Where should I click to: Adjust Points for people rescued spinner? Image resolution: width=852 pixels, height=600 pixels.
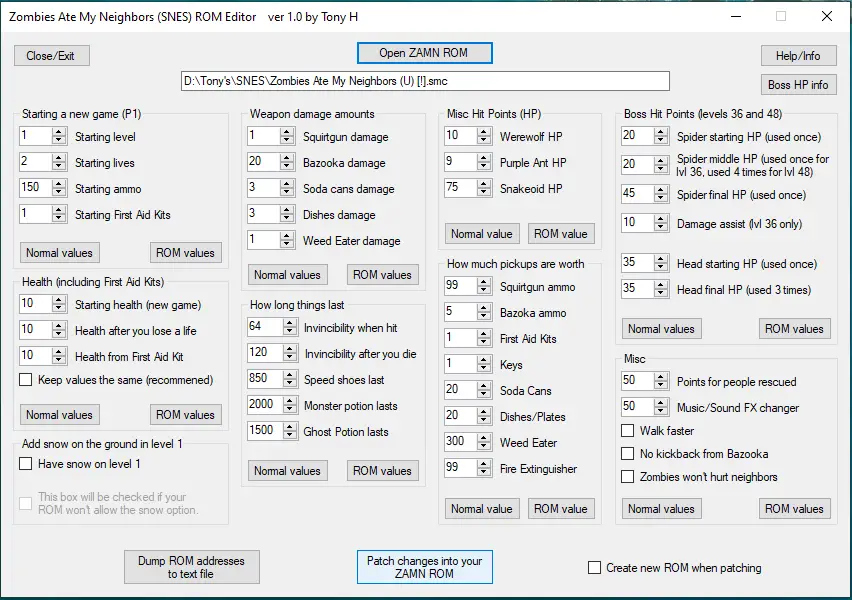coord(661,382)
